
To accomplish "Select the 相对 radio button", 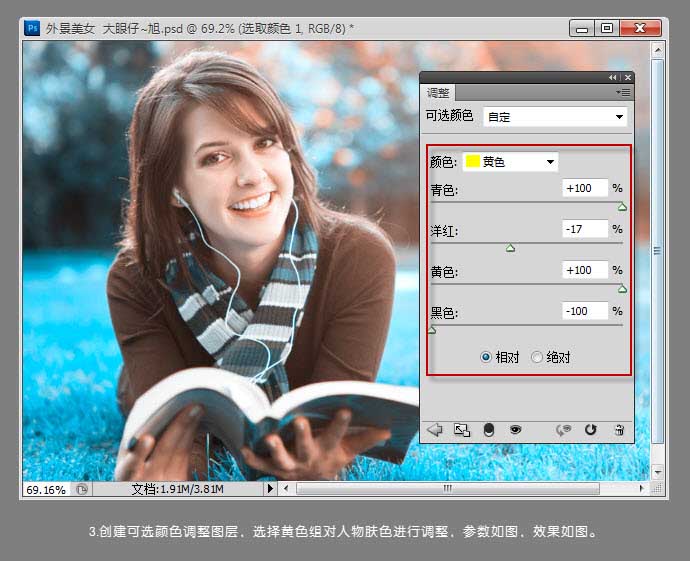I will click(485, 357).
